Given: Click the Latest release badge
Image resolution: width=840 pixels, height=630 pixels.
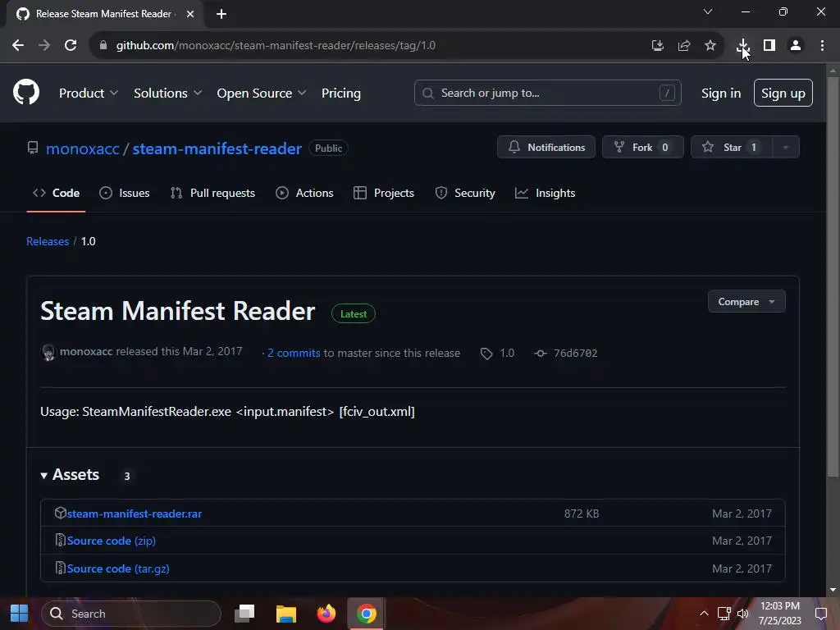Looking at the screenshot, I should 354,314.
